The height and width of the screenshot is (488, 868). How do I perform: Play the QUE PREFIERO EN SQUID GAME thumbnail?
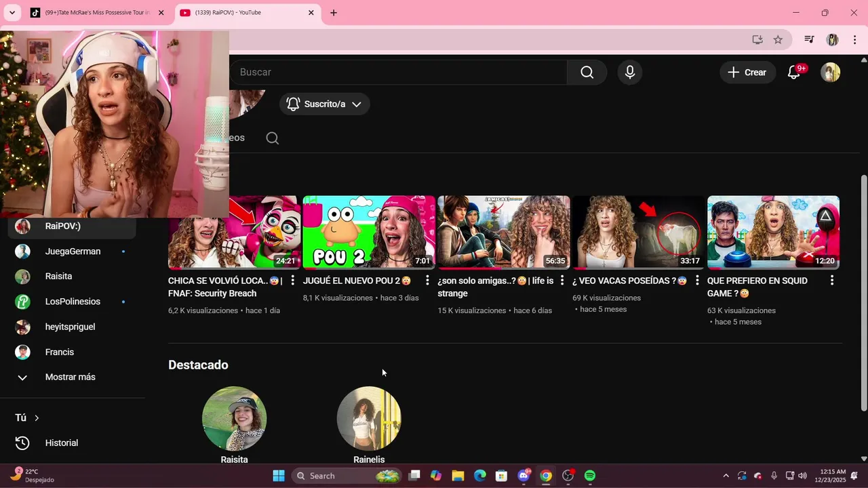point(773,232)
